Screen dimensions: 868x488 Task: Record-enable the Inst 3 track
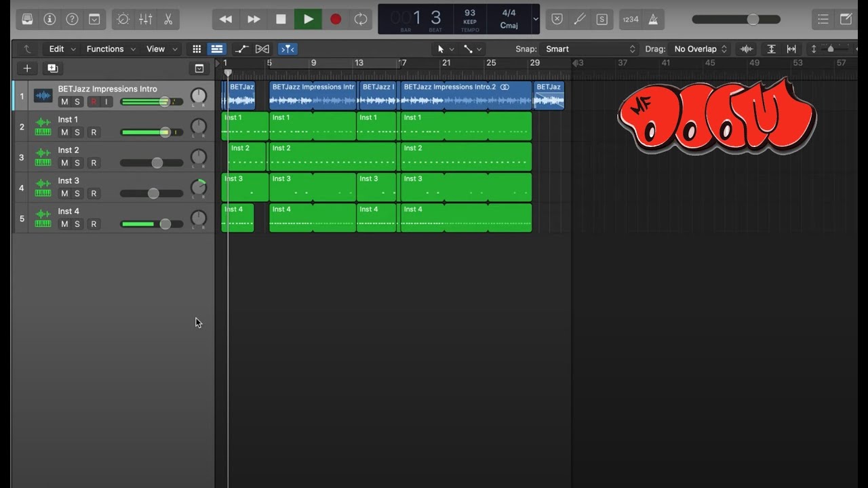click(x=94, y=193)
